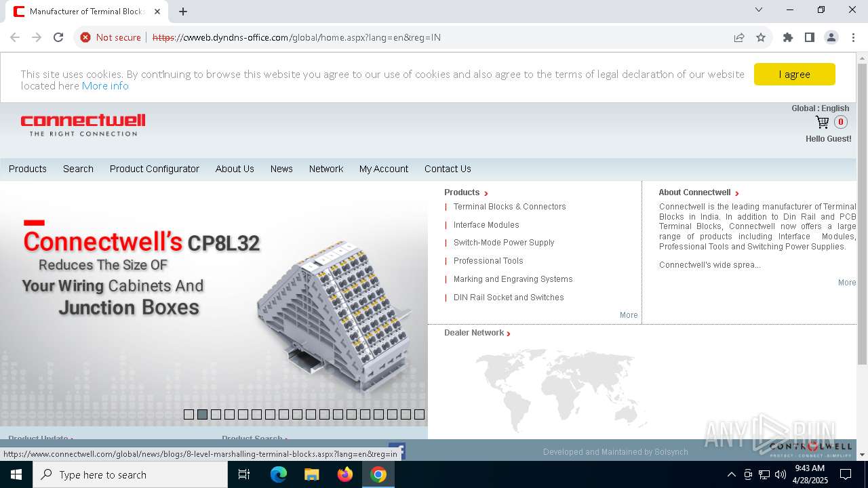
Task: Open the Search menu item
Action: click(78, 169)
